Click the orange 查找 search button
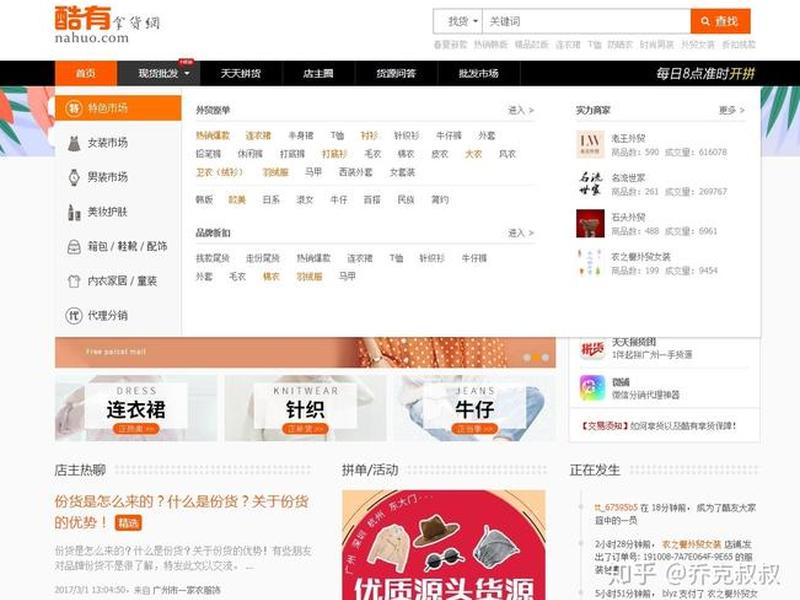The image size is (800, 600). pos(720,21)
